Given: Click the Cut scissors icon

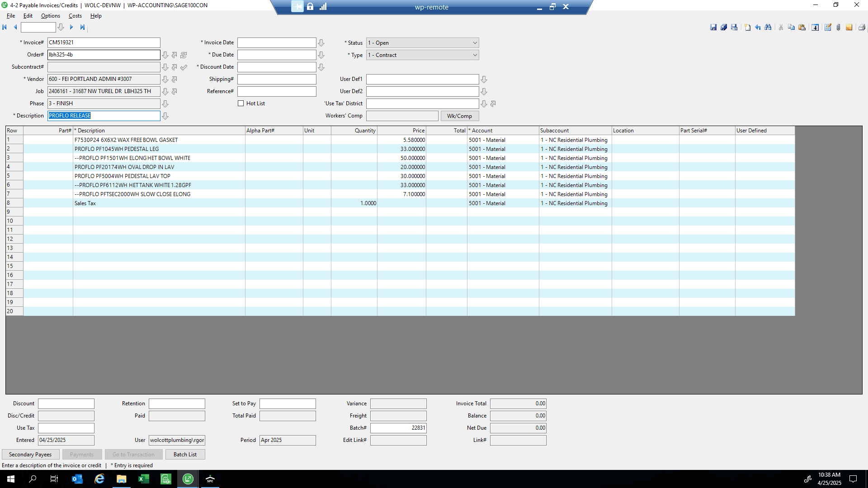Looking at the screenshot, I should (781, 28).
